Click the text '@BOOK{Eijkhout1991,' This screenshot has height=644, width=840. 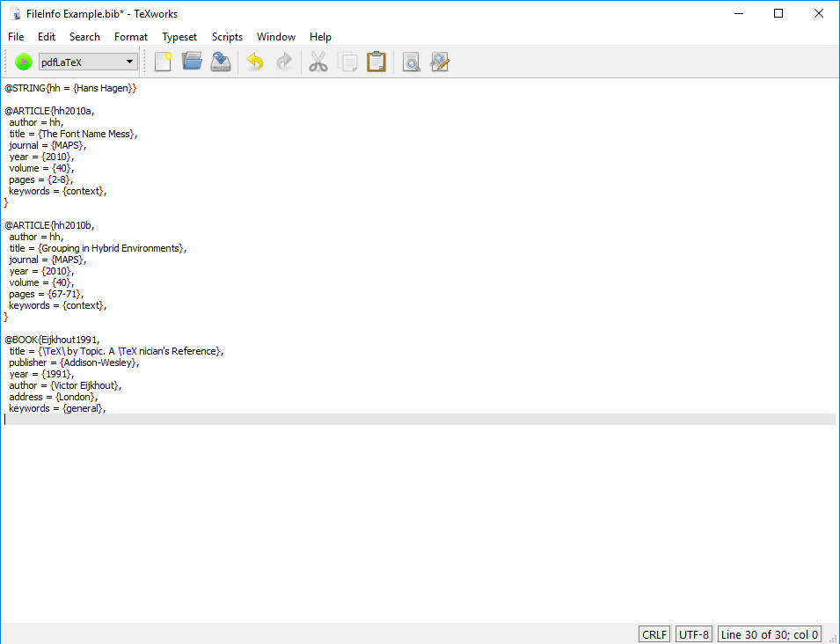[x=52, y=340]
